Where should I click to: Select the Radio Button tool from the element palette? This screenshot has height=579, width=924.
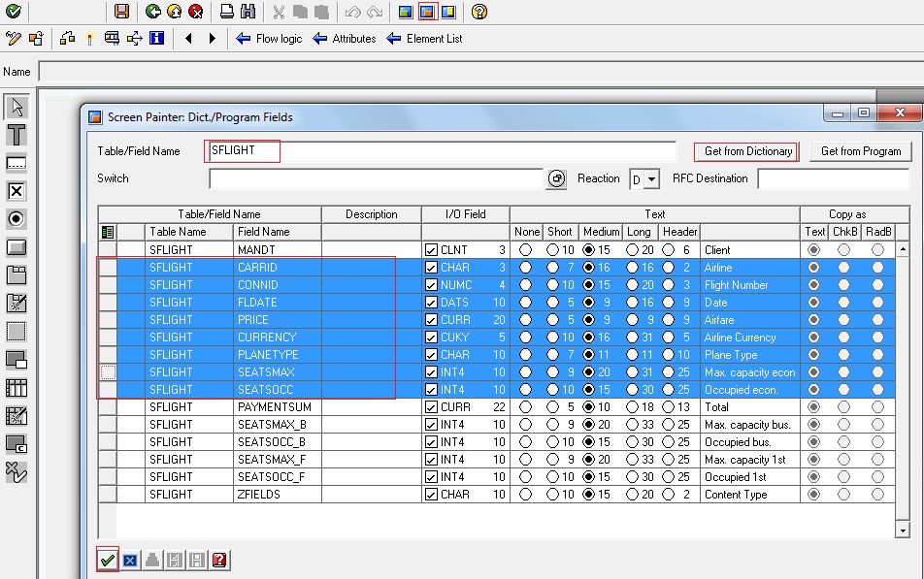click(16, 219)
